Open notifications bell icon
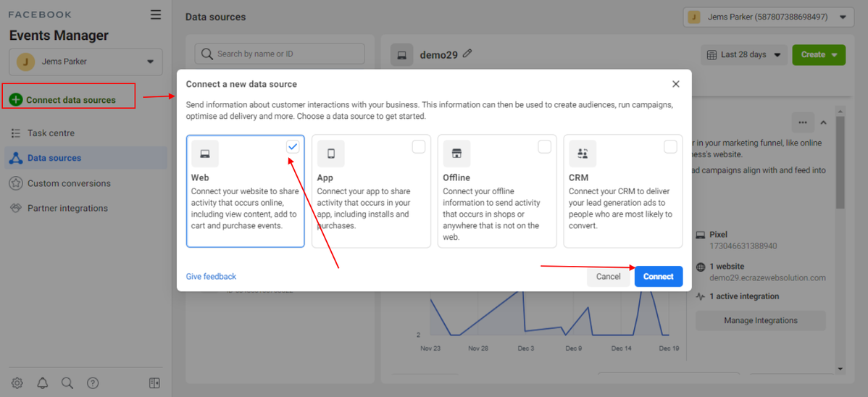 click(x=43, y=383)
